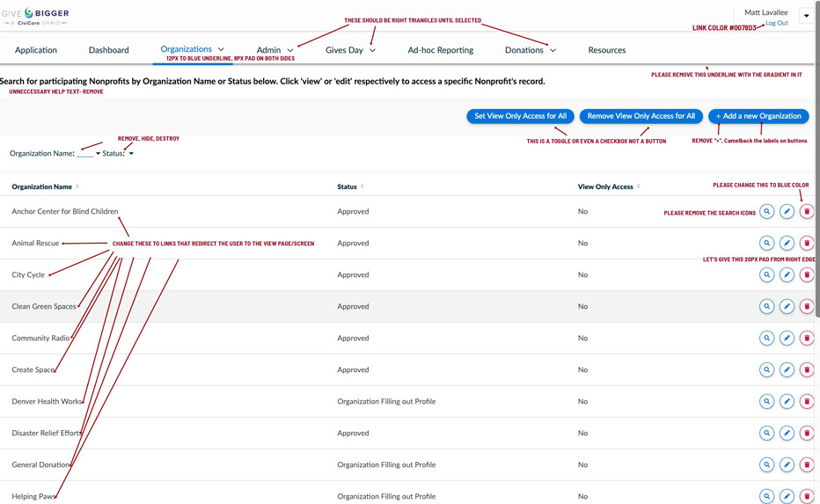Edit Community Radio using the pencil icon
The height and width of the screenshot is (504, 820).
(787, 339)
